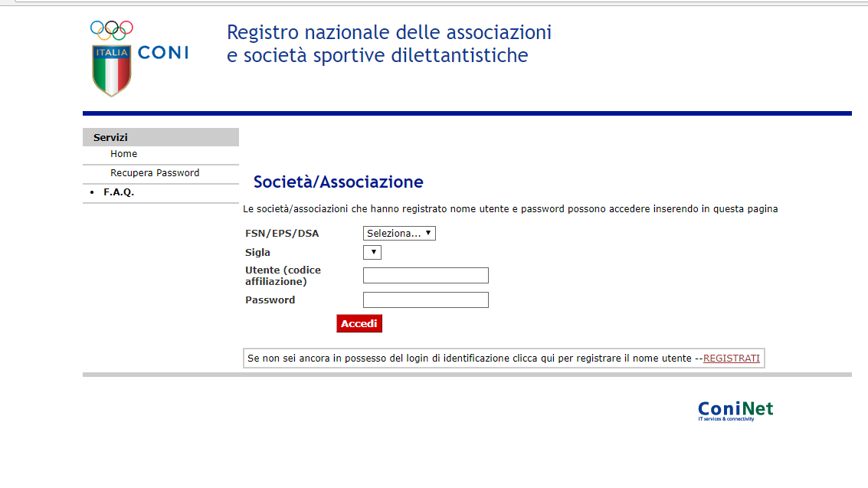This screenshot has height=488, width=868.
Task: Focus the Utente codice affiliazione field
Action: pyautogui.click(x=426, y=276)
